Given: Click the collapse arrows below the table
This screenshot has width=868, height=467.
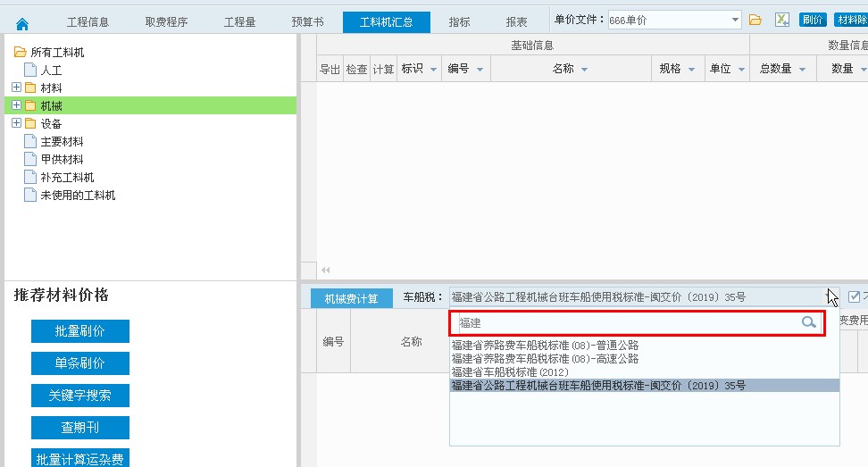Looking at the screenshot, I should [x=325, y=270].
